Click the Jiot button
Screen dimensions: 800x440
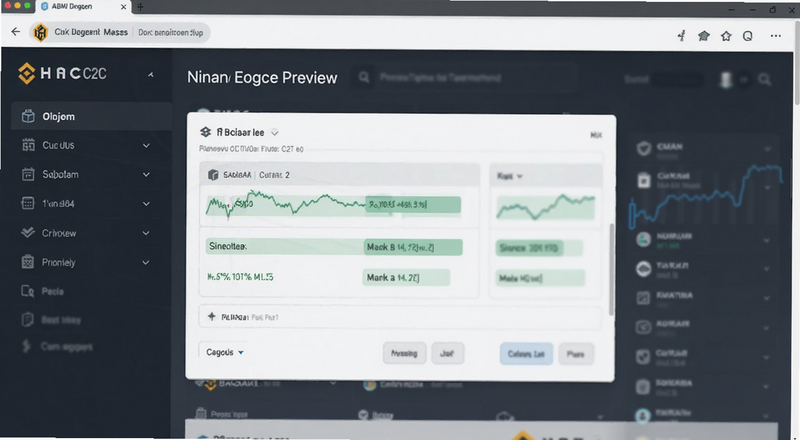(447, 353)
